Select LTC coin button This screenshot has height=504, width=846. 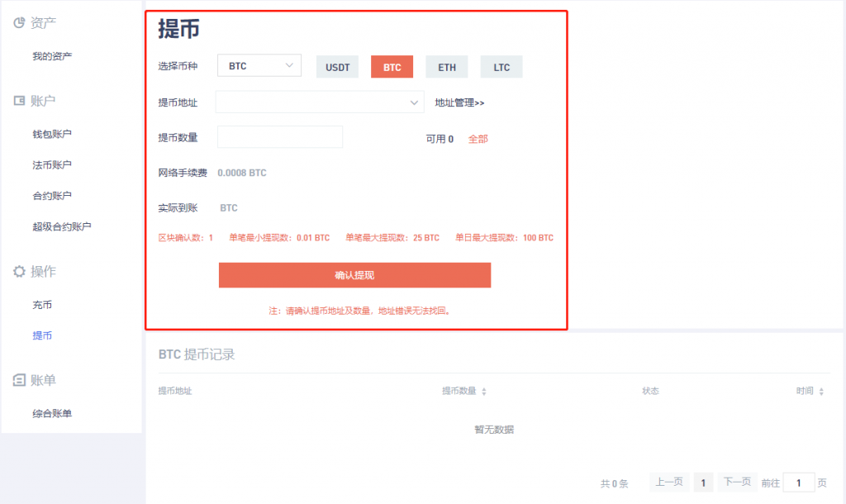pyautogui.click(x=501, y=67)
